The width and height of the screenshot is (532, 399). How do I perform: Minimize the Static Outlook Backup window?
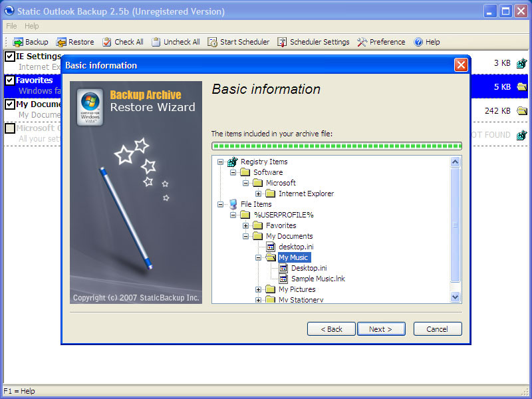click(489, 11)
